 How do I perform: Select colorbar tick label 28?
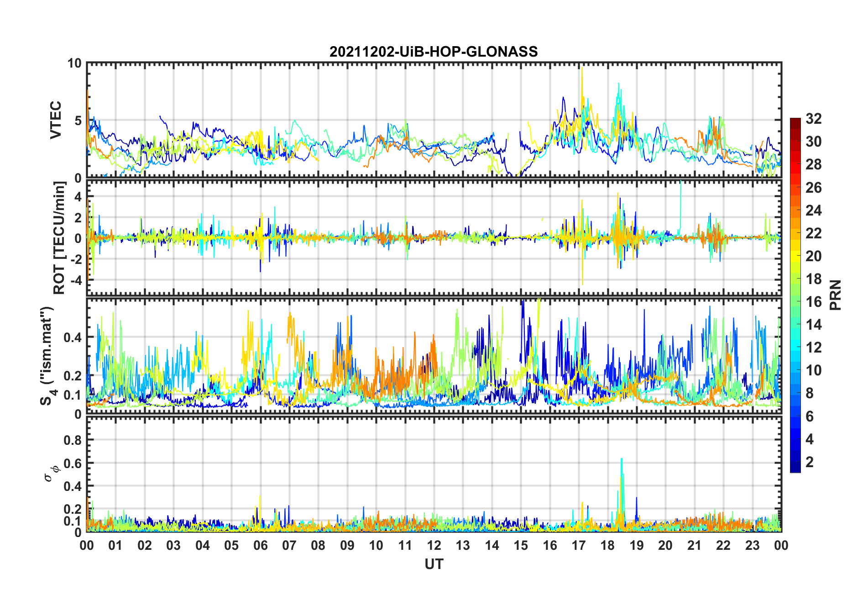813,164
